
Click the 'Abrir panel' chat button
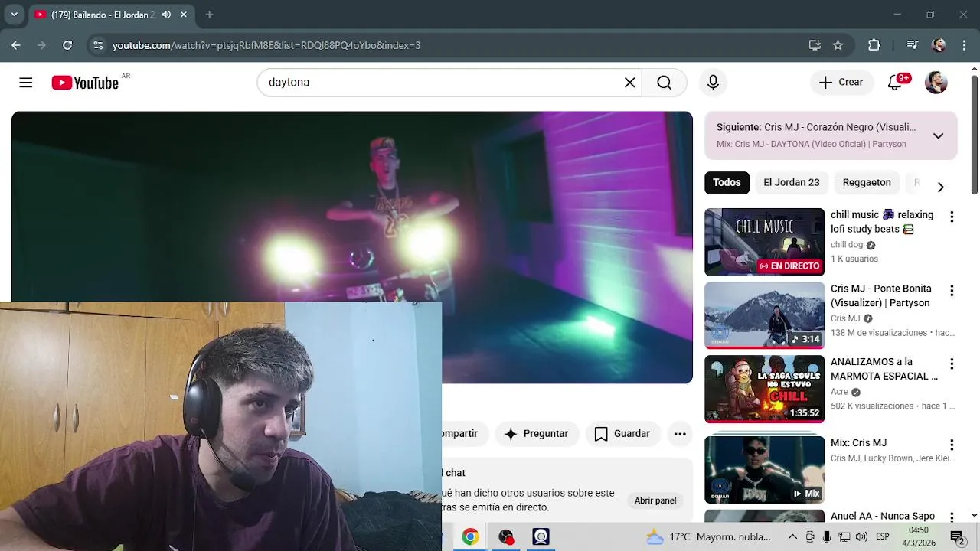(655, 500)
